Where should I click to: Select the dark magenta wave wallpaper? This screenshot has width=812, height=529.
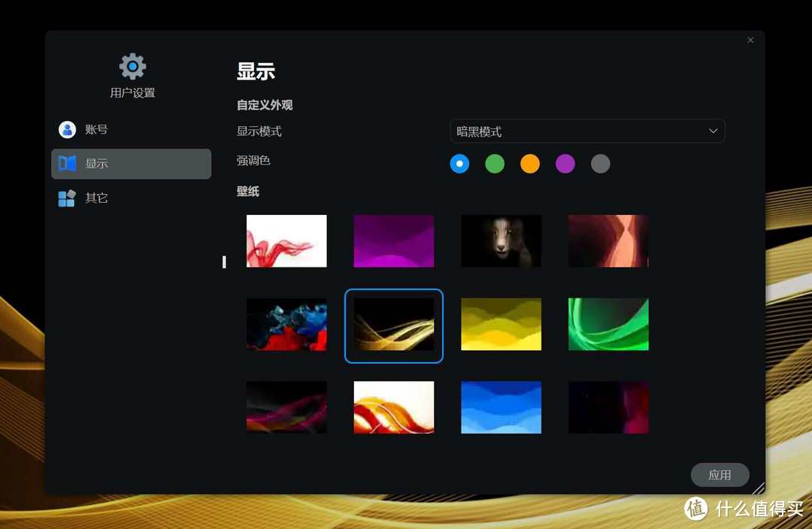click(287, 407)
